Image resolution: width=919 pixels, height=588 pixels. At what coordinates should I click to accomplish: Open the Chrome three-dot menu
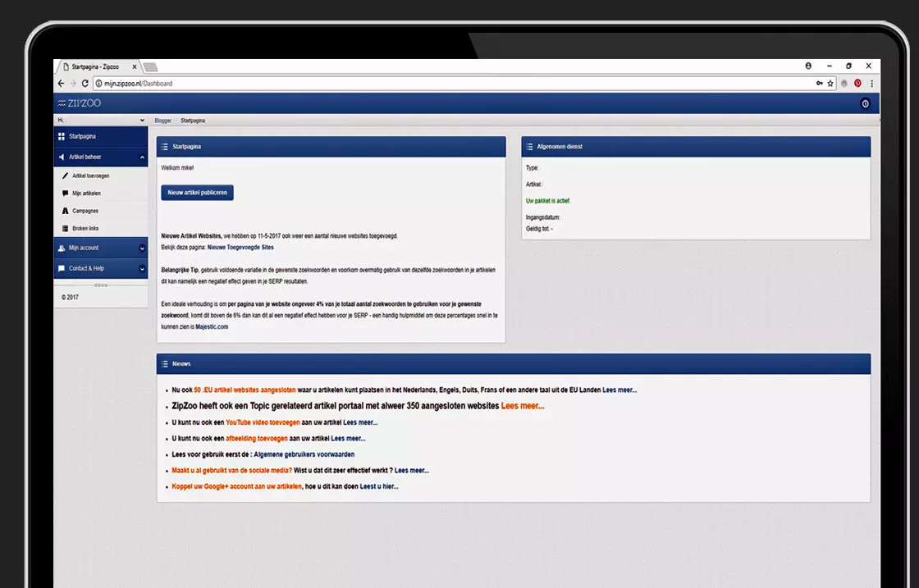coord(871,84)
